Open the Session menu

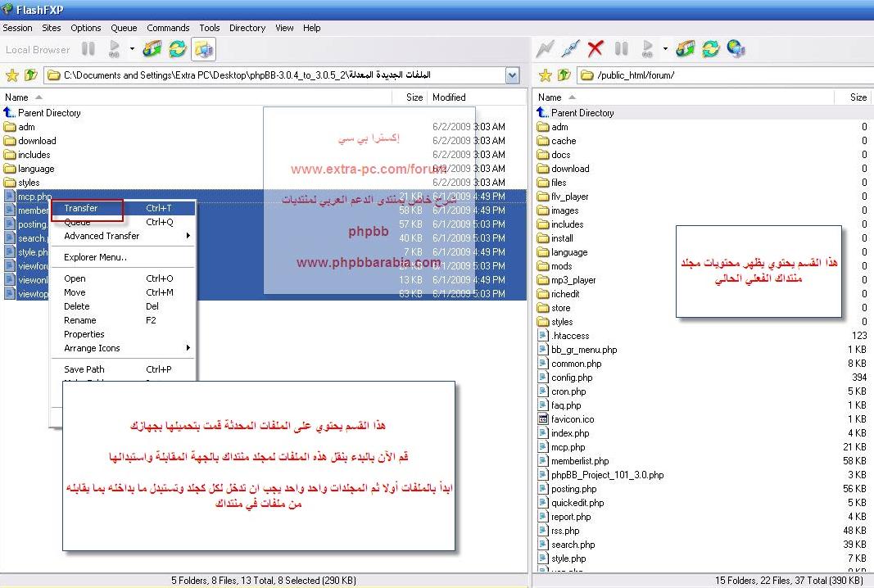[x=17, y=28]
